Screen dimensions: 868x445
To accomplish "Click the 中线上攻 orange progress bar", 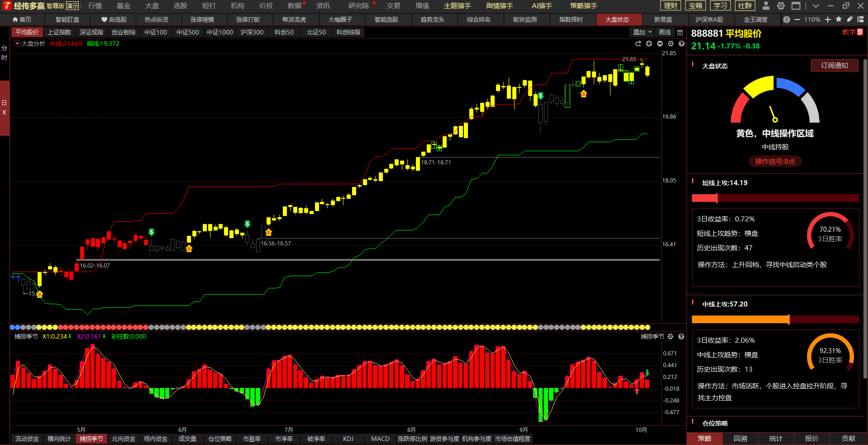I will (x=740, y=320).
